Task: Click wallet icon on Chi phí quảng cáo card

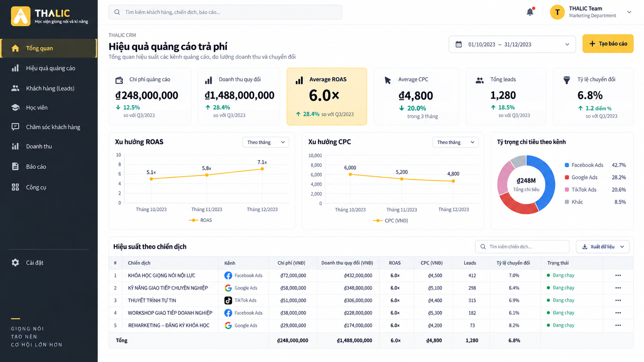Action: tap(119, 80)
